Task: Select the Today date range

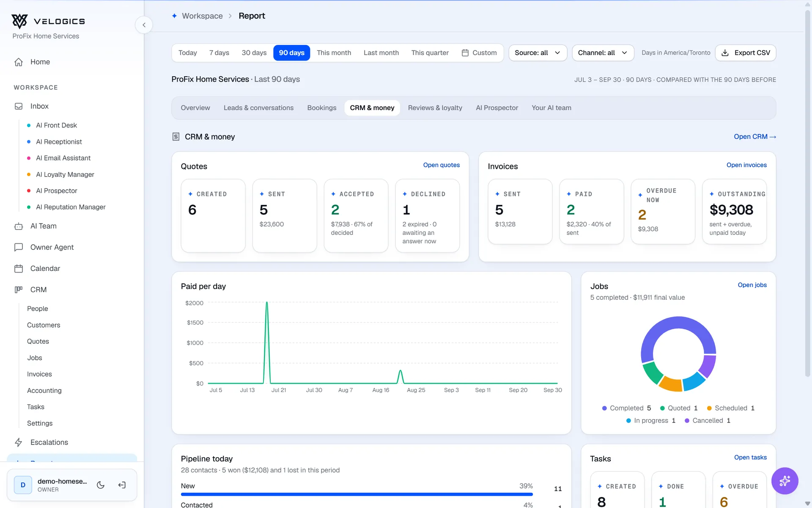Action: point(188,53)
